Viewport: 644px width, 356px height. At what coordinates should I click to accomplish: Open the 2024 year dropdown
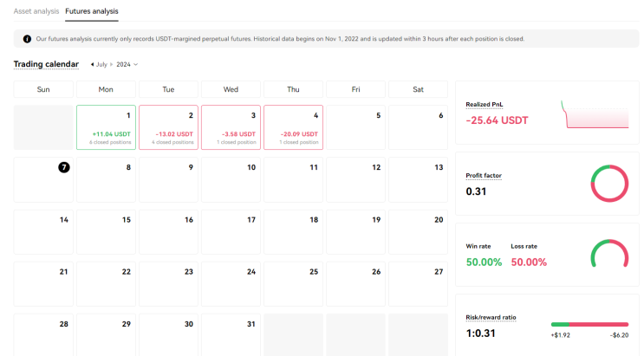point(127,64)
